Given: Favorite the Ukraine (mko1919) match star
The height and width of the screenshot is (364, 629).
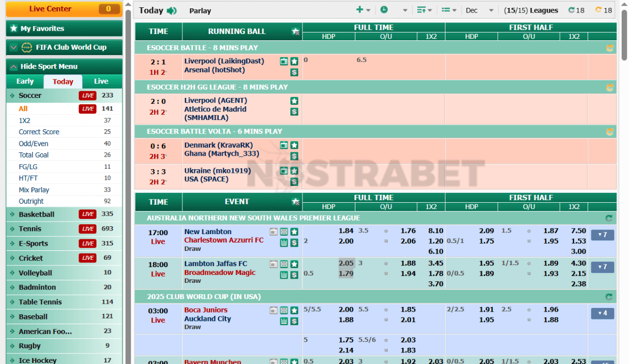Looking at the screenshot, I should [x=294, y=171].
